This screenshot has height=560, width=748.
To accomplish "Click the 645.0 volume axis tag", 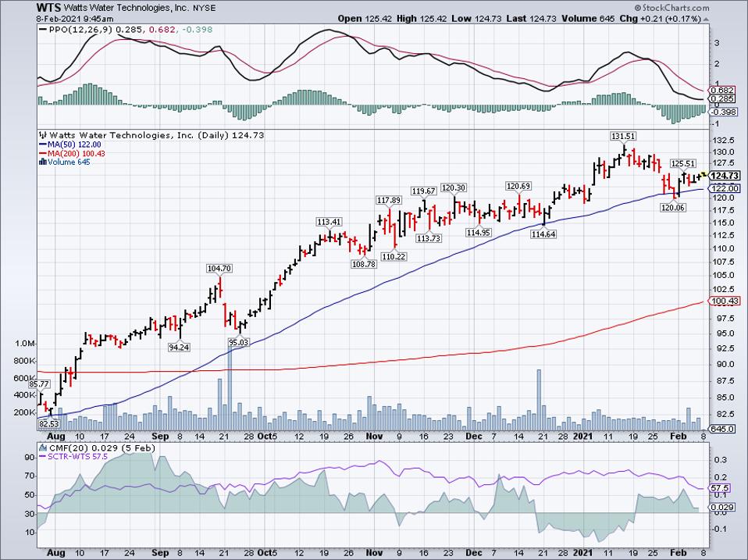I will [x=723, y=429].
